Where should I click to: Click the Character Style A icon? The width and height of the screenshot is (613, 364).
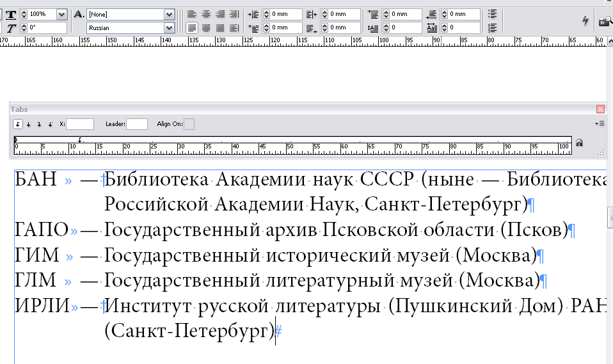pyautogui.click(x=79, y=15)
